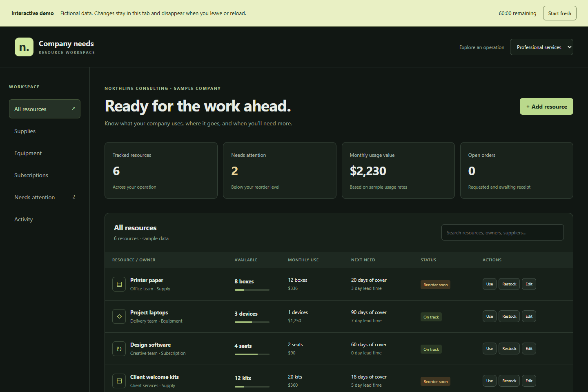588x392 pixels.
Task: Click the Monthly usage value card
Action: pyautogui.click(x=398, y=170)
